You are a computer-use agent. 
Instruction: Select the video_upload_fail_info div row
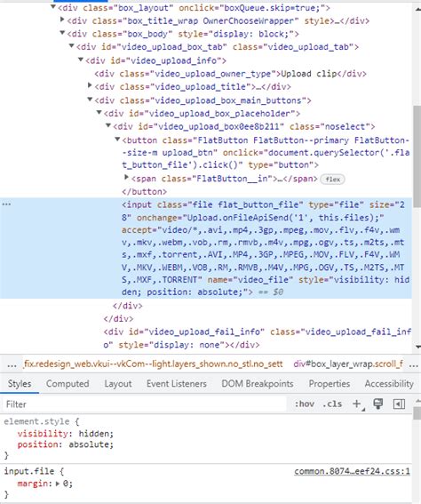258,338
